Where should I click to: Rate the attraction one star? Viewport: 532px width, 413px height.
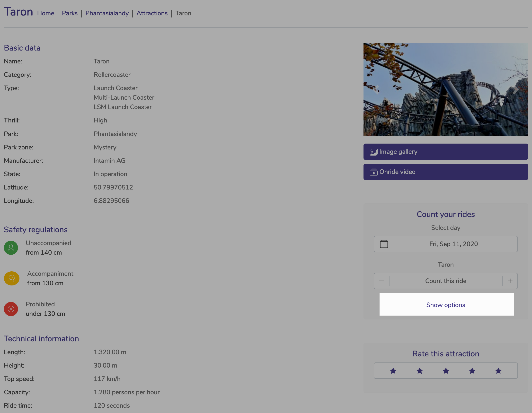click(x=393, y=371)
